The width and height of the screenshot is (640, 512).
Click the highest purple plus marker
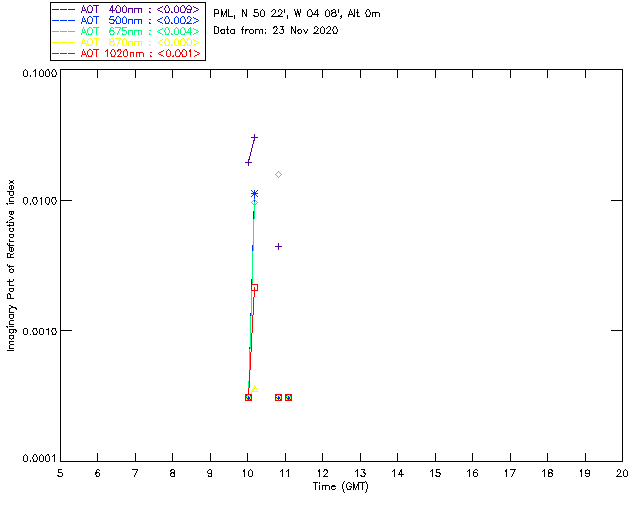[x=255, y=138]
